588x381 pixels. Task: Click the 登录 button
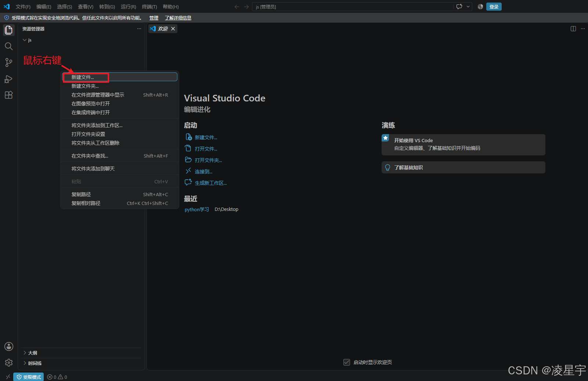click(494, 7)
